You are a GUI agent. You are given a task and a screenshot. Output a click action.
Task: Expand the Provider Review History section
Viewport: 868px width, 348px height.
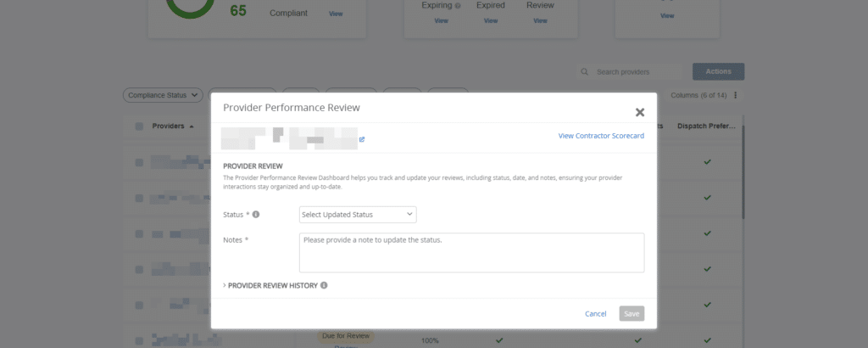point(270,286)
